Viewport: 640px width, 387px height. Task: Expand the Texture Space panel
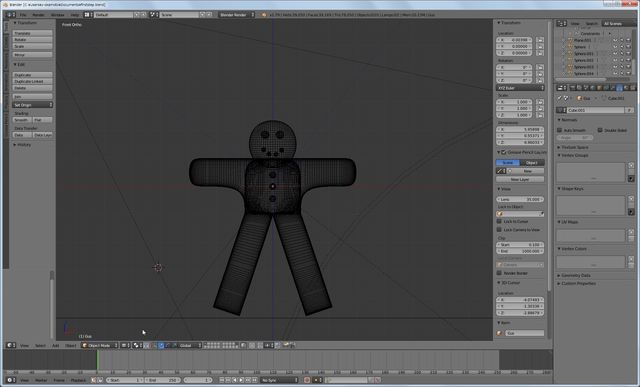tap(575, 147)
